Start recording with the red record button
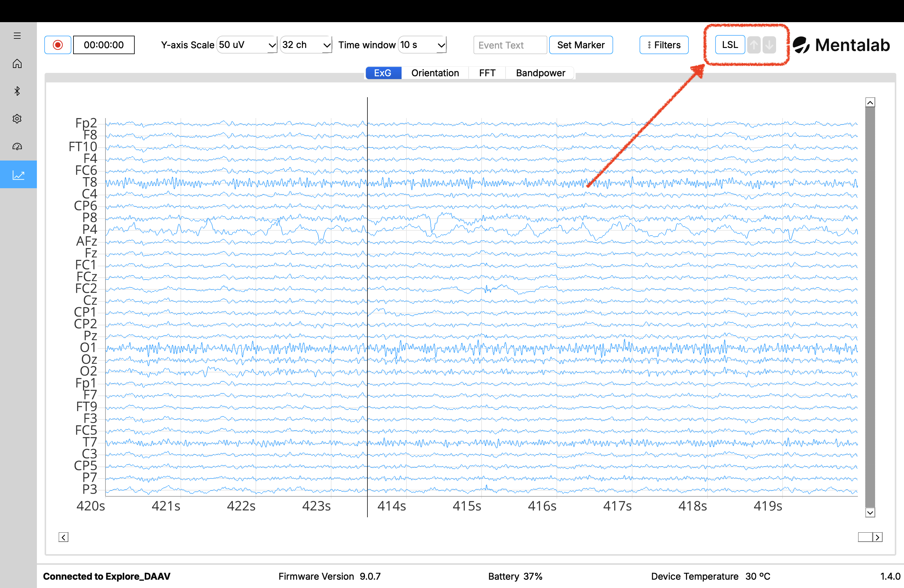The image size is (904, 588). tap(58, 45)
